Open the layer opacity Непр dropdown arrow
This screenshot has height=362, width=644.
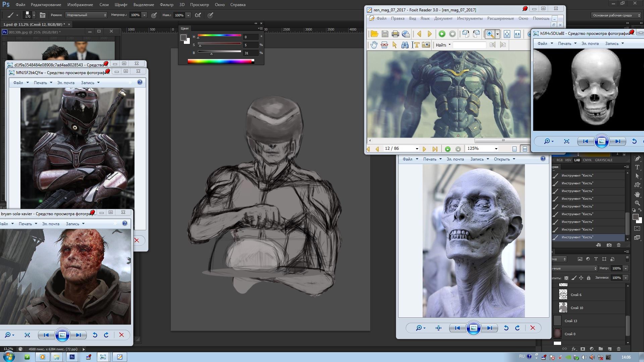626,268
